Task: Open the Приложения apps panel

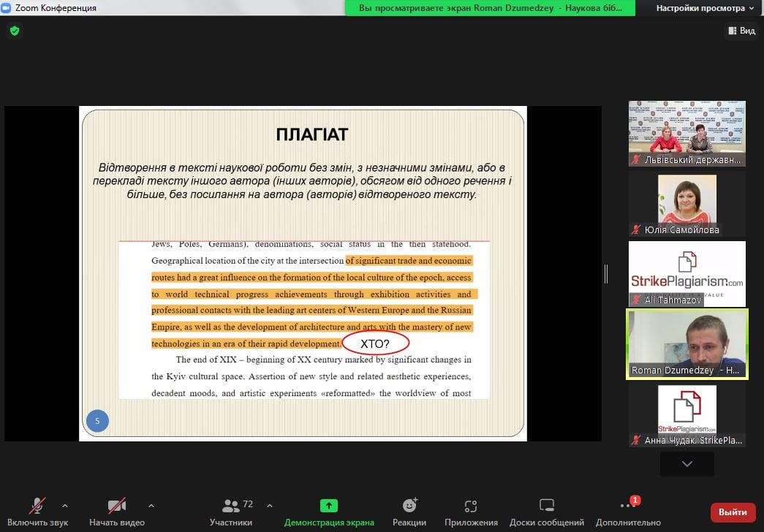Action: click(x=471, y=511)
